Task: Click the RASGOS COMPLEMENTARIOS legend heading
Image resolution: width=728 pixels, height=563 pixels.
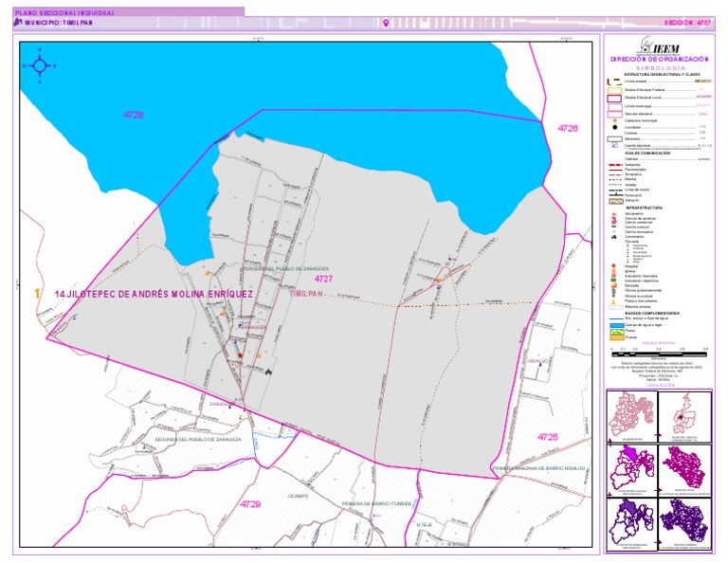Action: (x=652, y=314)
